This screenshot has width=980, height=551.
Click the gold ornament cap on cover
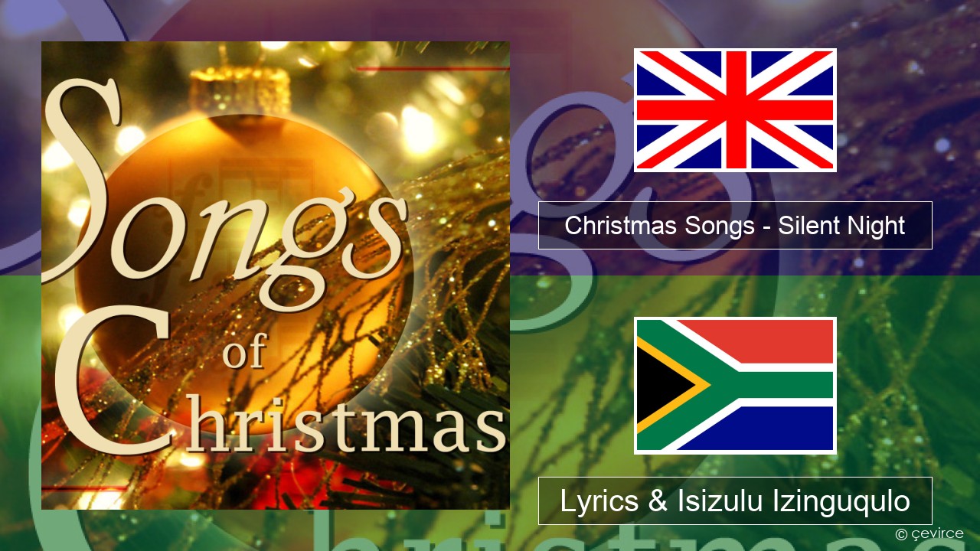pos(240,86)
